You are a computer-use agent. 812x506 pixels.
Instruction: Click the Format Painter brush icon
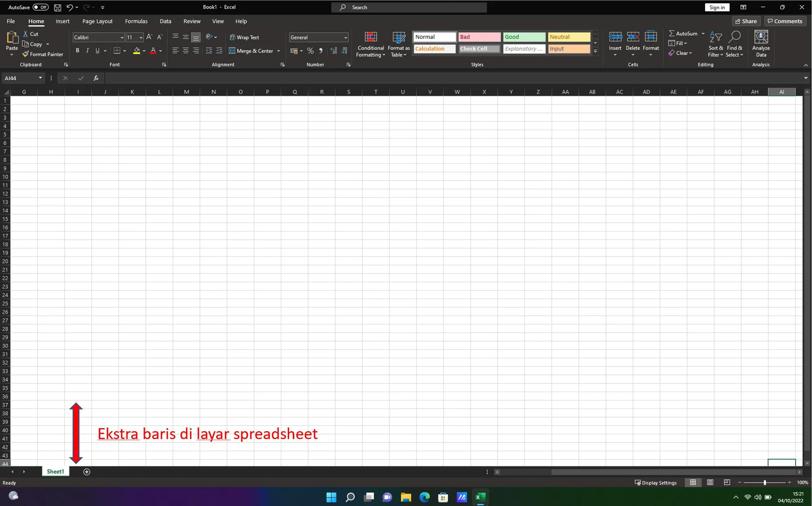click(26, 54)
